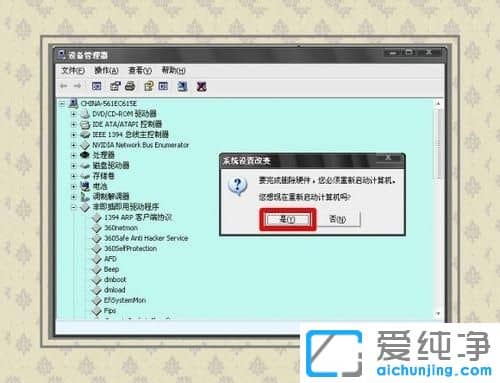Click the 否(N) button in dialog

click(x=338, y=219)
